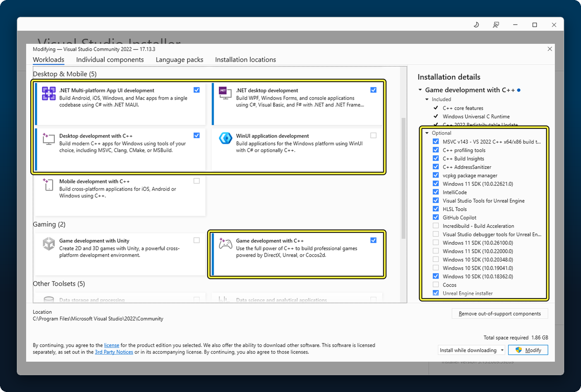Open the license link
This screenshot has height=392, width=581.
[x=112, y=345]
